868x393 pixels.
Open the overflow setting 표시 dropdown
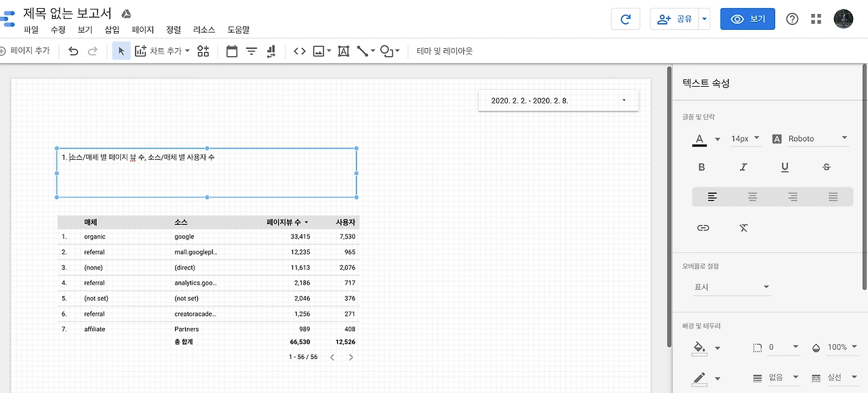pos(732,287)
